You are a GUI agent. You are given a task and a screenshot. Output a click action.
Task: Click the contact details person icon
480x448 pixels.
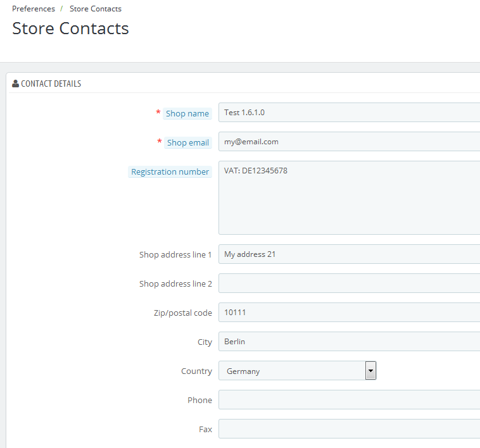(x=15, y=84)
